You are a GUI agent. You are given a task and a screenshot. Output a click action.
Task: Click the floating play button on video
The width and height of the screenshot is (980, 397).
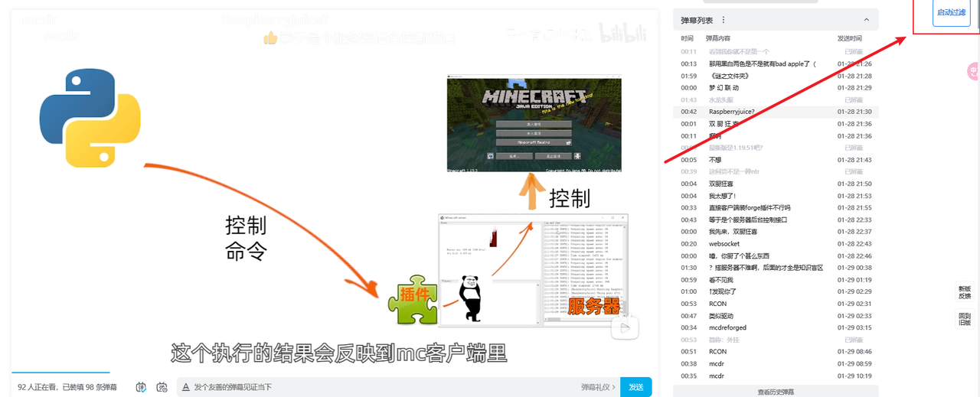tap(625, 328)
